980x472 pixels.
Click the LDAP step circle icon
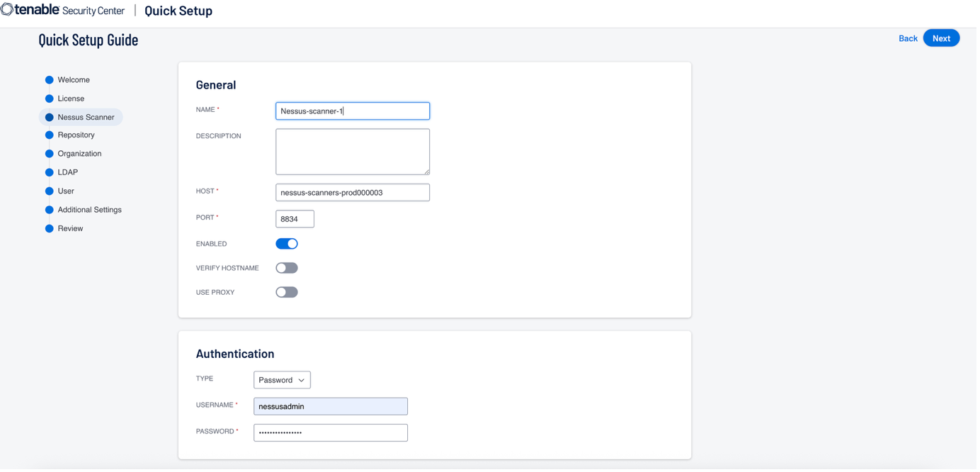[x=50, y=172]
